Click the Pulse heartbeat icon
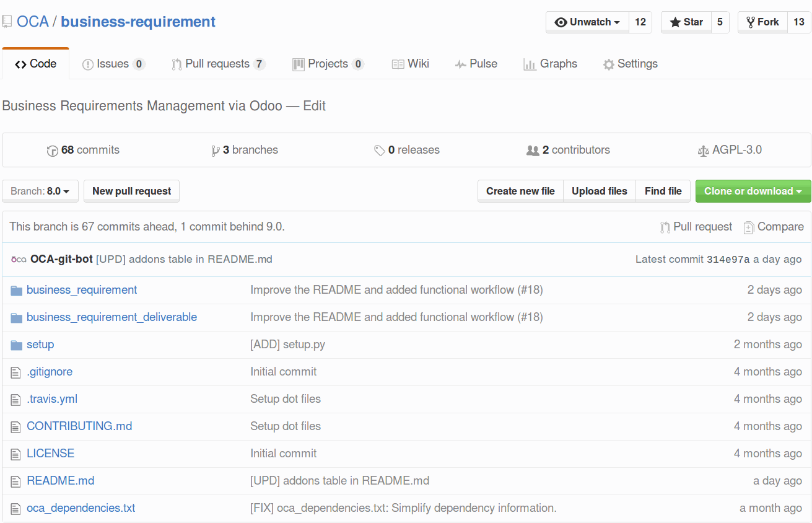 point(460,63)
